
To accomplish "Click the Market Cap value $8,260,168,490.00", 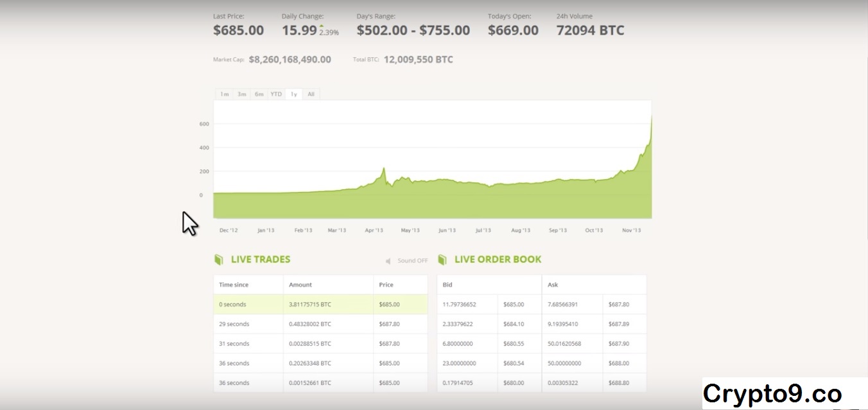I will point(290,60).
